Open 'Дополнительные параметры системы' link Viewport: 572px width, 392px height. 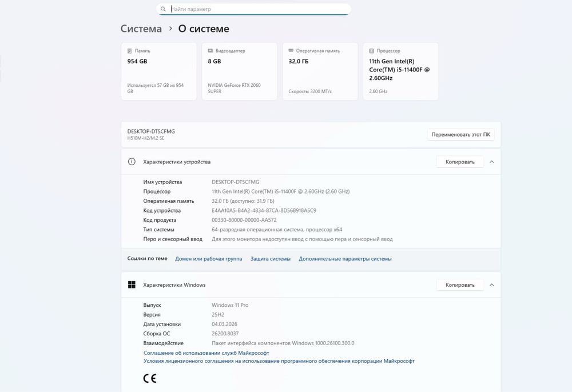click(x=345, y=259)
